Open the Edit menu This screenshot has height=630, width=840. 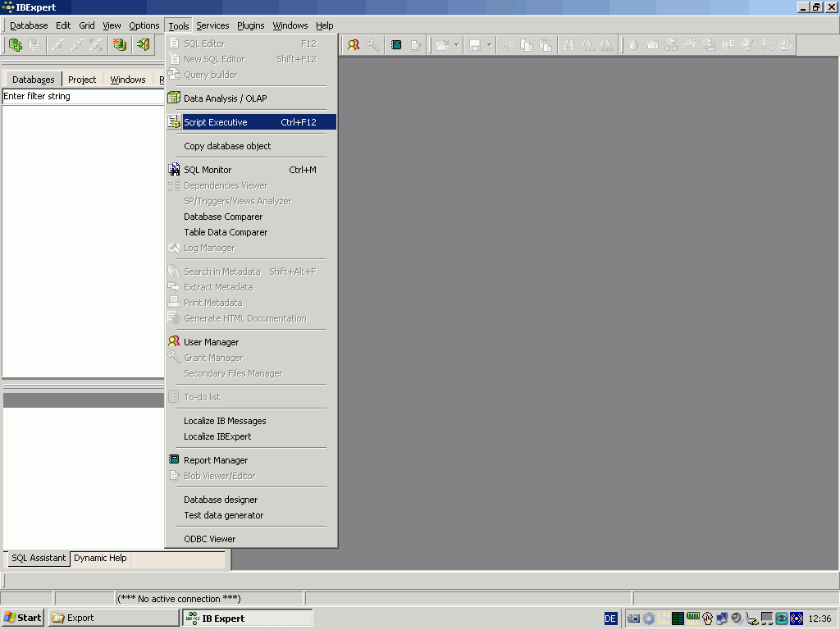(63, 25)
